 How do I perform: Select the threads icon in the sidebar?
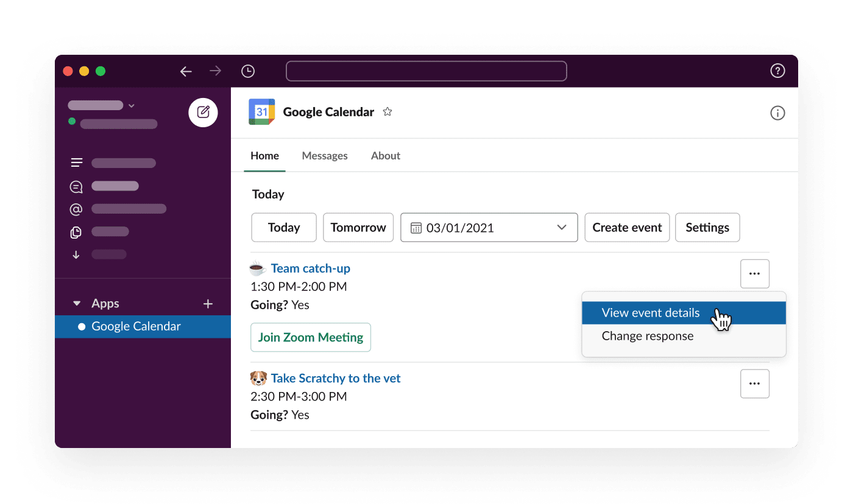coord(76,163)
